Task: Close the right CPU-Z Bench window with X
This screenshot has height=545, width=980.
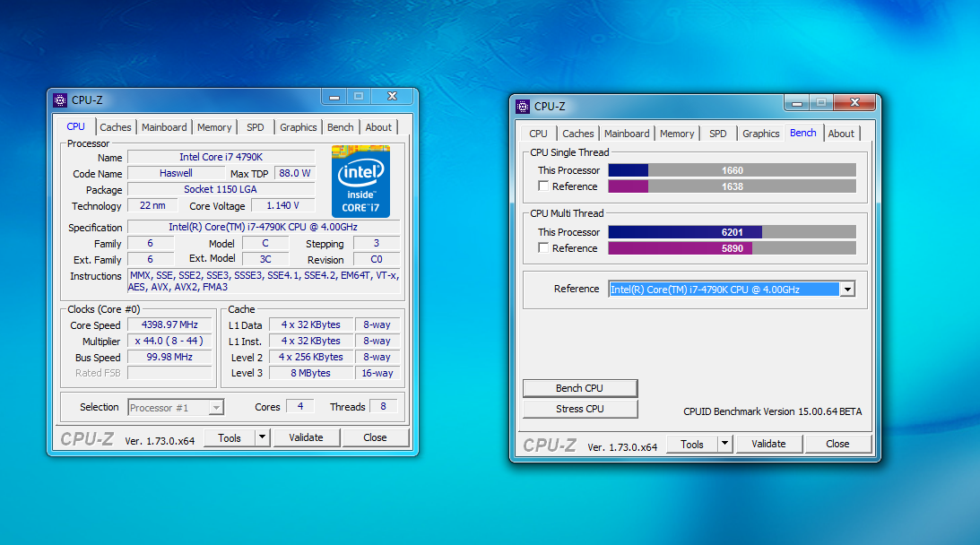Action: pyautogui.click(x=854, y=102)
